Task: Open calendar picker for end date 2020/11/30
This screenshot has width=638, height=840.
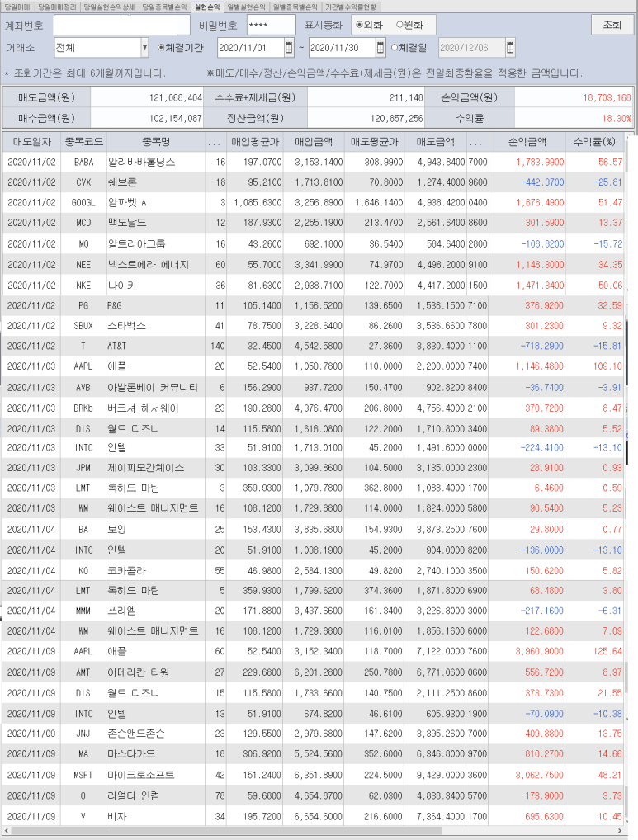Action: click(x=380, y=48)
